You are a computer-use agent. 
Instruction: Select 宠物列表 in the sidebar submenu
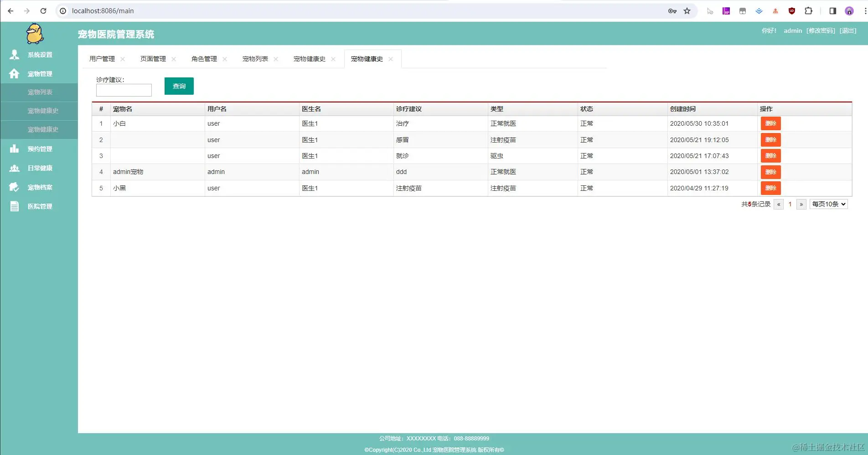click(40, 92)
